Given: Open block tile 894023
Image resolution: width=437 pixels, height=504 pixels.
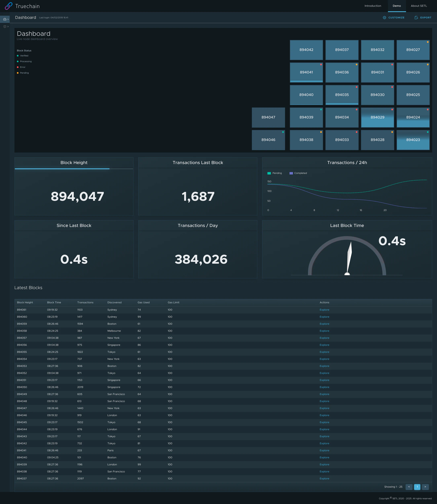Looking at the screenshot, I should 413,140.
